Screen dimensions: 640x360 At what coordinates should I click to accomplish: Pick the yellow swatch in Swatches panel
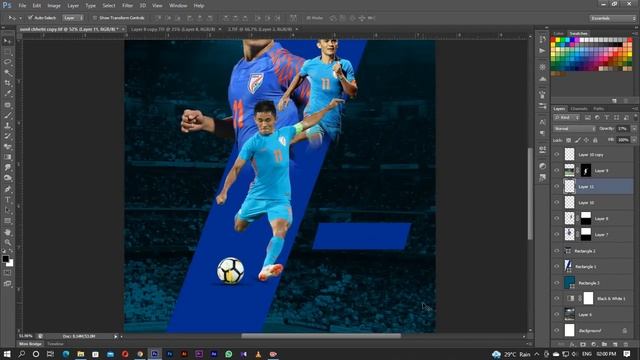(x=558, y=40)
